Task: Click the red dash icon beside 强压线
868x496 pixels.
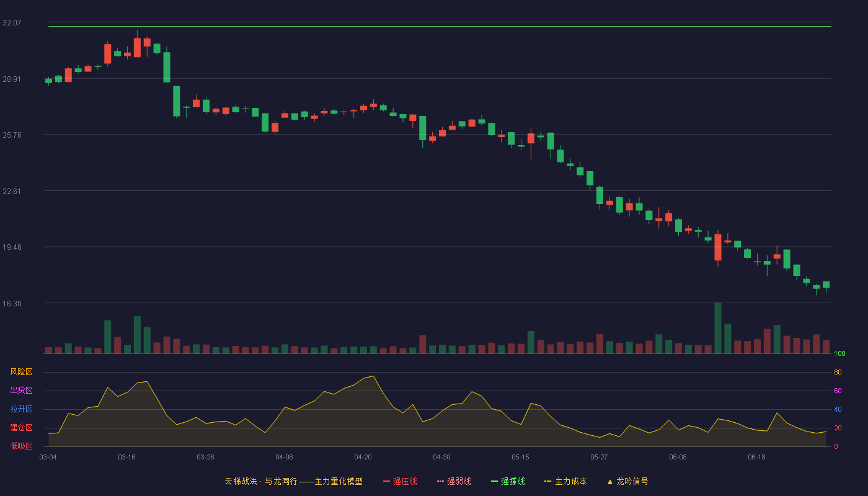Action: (x=386, y=481)
